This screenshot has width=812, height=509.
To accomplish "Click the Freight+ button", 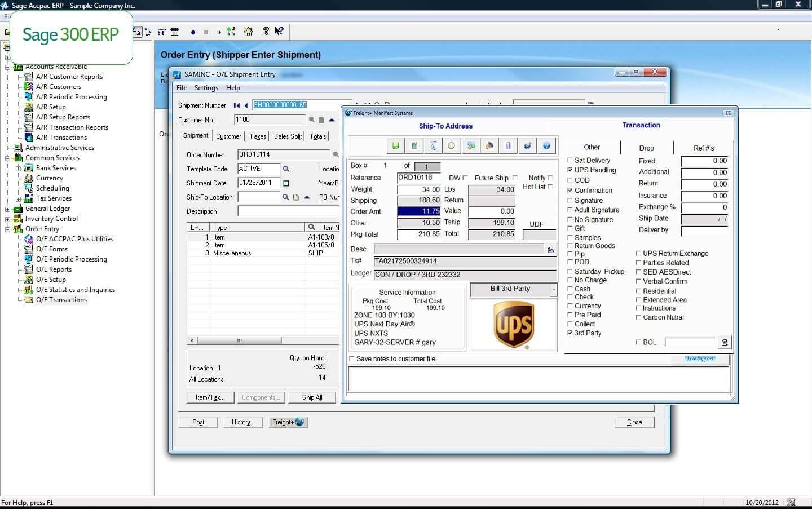I will (x=288, y=422).
